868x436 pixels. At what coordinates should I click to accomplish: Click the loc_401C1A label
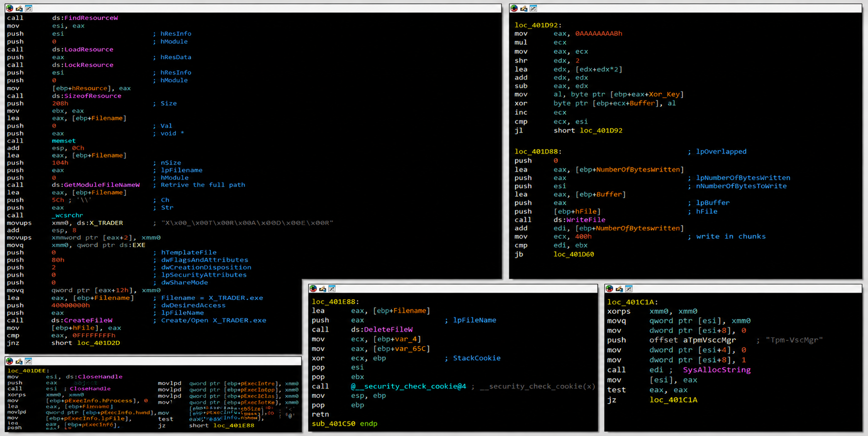tap(632, 302)
